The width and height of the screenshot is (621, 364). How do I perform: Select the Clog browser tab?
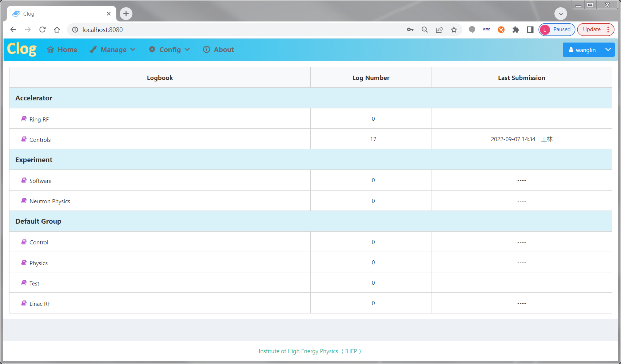point(61,13)
